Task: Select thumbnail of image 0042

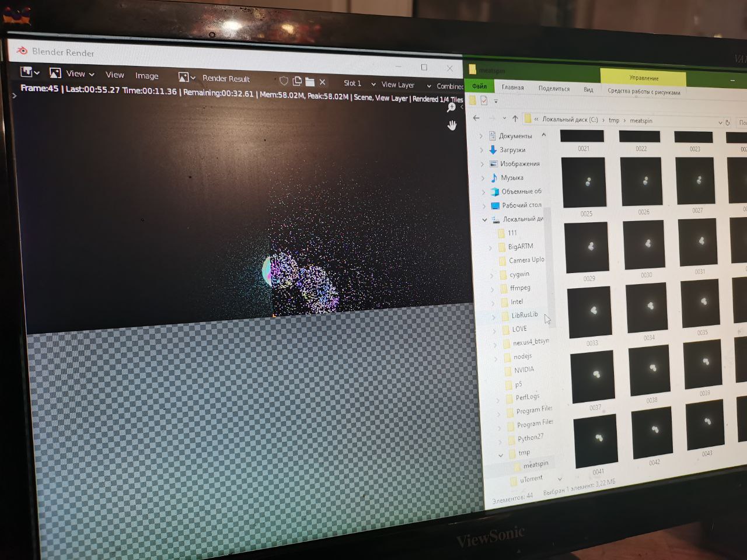Action: [651, 432]
